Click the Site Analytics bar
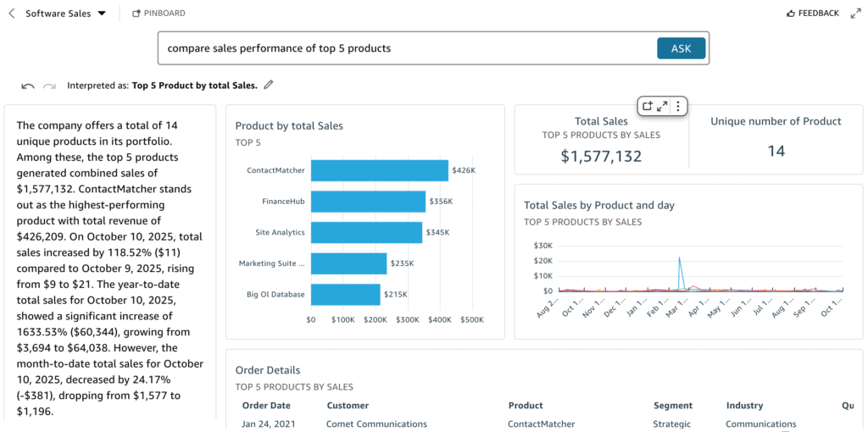Viewport: 868px width, 432px height. (366, 232)
